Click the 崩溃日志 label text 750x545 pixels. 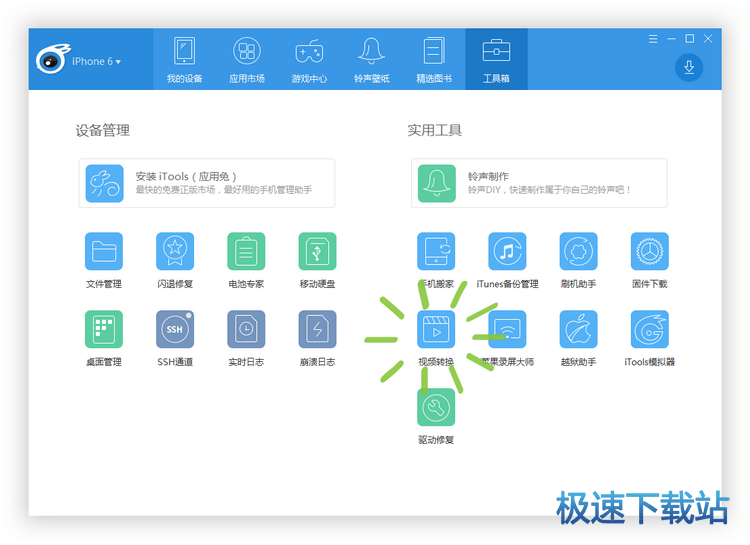[318, 362]
